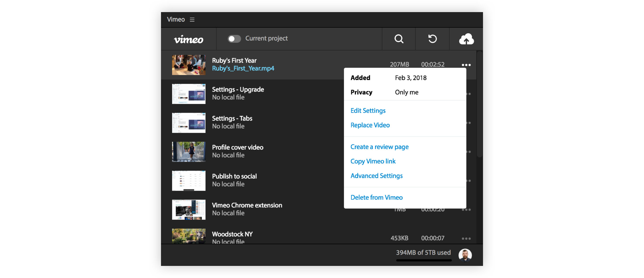Select the Ruby's First Year title
The height and width of the screenshot is (278, 644).
coord(234,61)
